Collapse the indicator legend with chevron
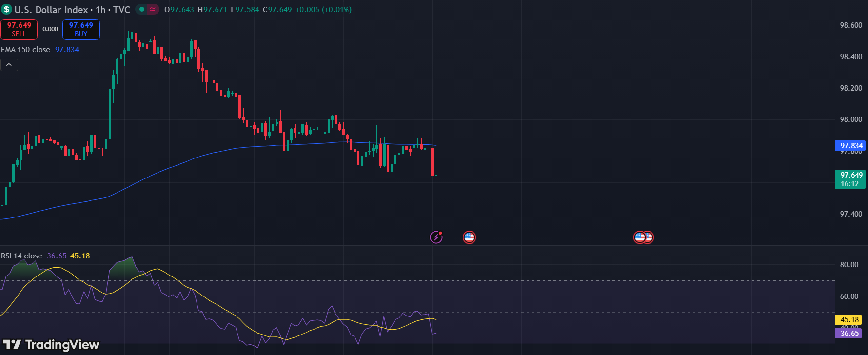 tap(9, 65)
